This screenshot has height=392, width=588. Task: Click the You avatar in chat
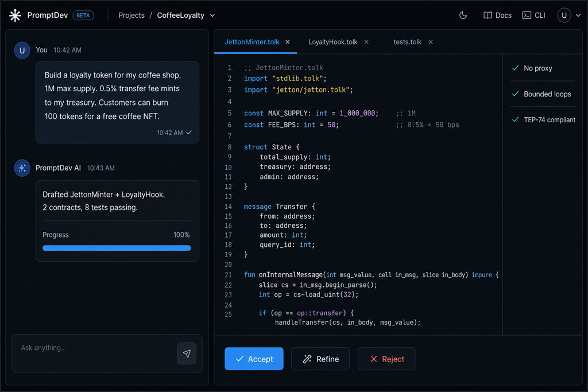22,50
